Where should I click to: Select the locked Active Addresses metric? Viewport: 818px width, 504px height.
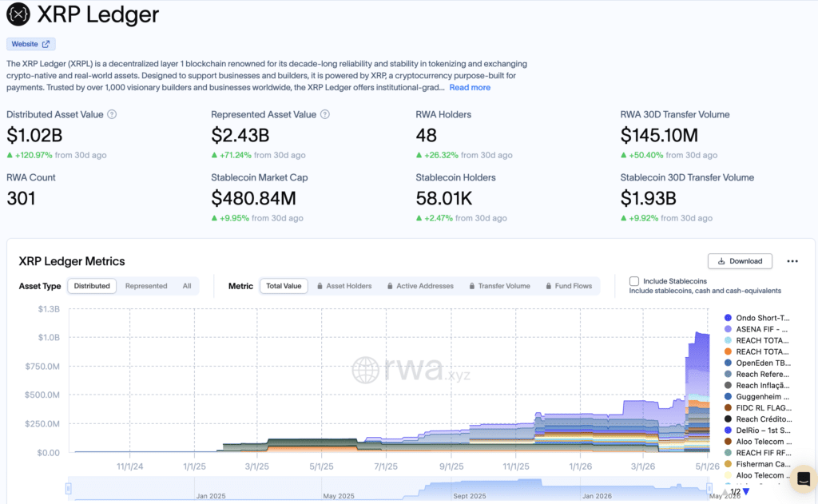[420, 286]
